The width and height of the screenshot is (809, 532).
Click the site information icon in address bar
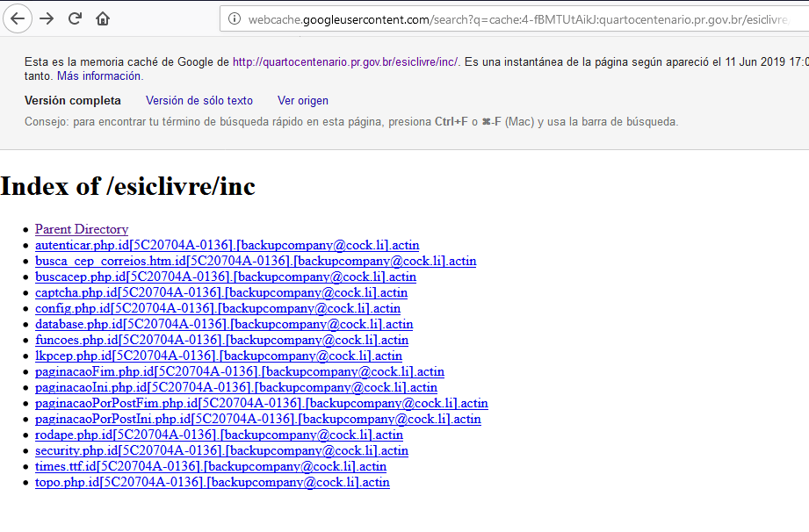pos(235,19)
